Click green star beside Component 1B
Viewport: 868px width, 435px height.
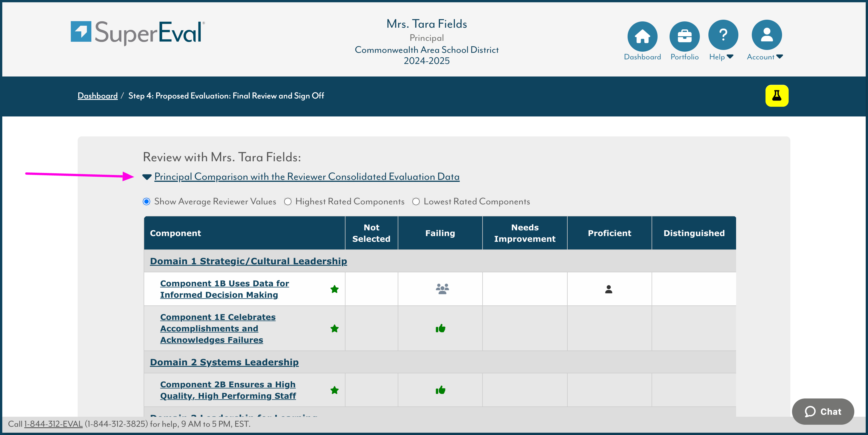(x=334, y=289)
